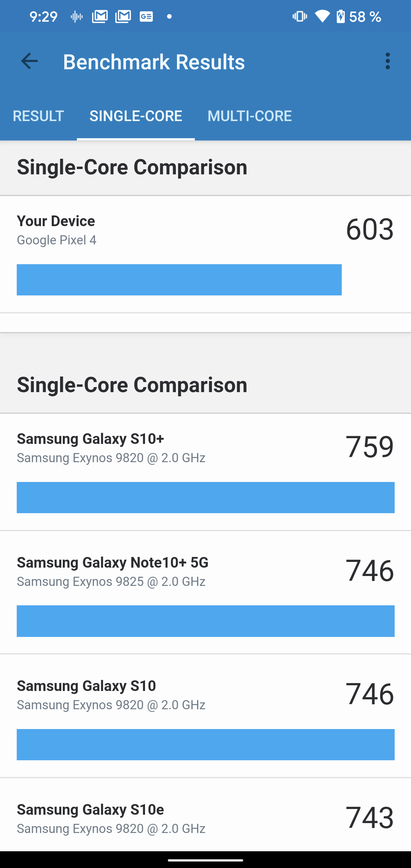
Task: Select the SINGLE-CORE tab
Action: pos(136,116)
